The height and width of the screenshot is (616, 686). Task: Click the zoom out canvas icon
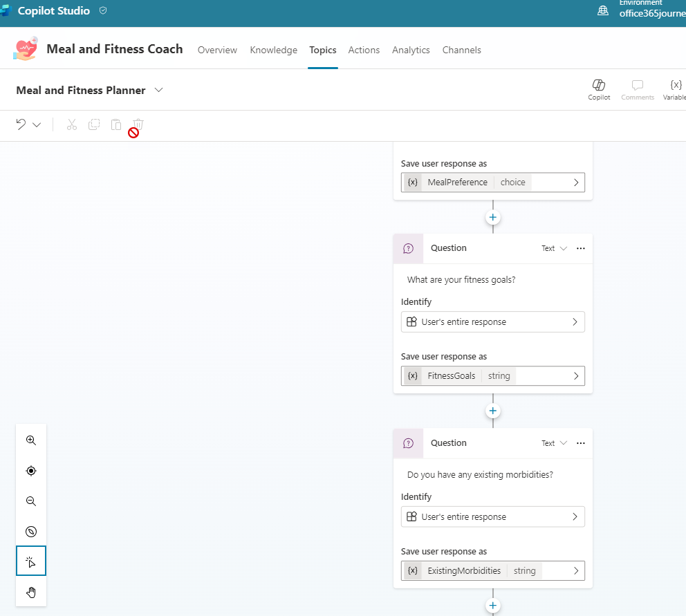31,501
